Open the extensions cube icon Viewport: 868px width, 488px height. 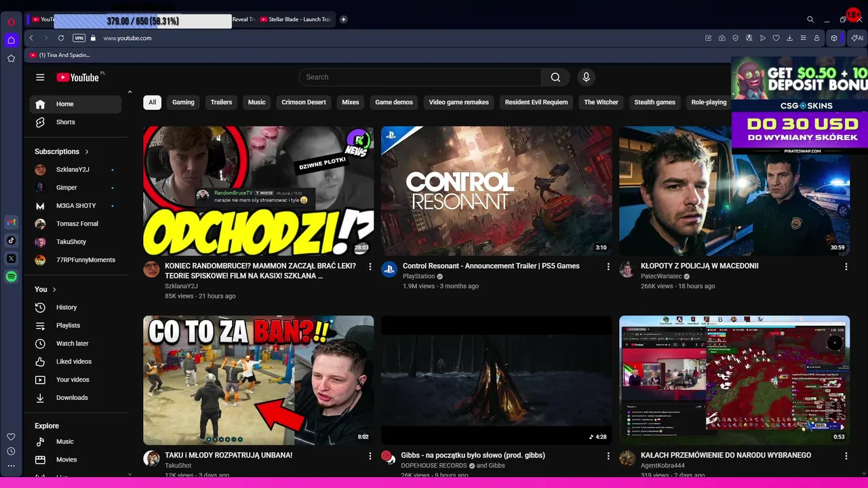tap(834, 38)
